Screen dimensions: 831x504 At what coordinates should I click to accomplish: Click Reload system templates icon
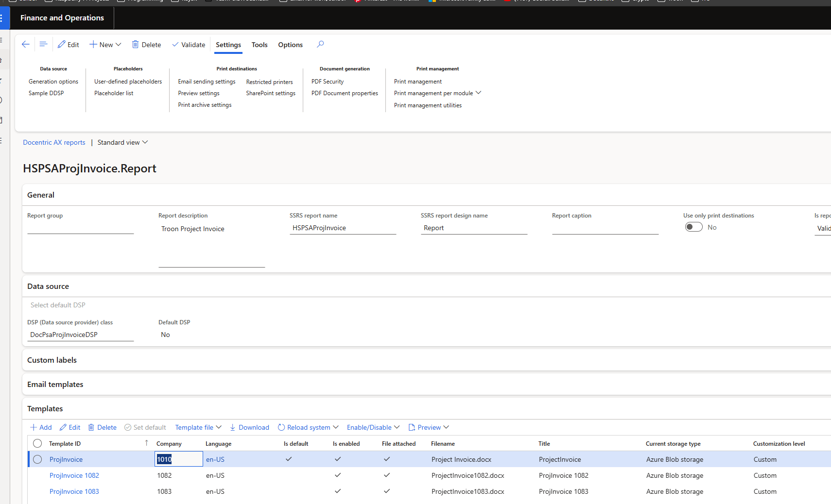pyautogui.click(x=281, y=427)
